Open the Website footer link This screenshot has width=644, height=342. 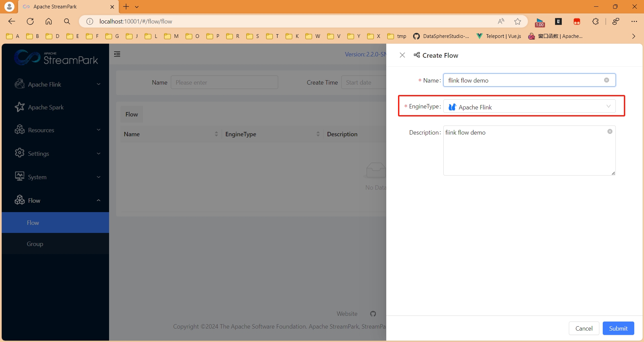347,314
